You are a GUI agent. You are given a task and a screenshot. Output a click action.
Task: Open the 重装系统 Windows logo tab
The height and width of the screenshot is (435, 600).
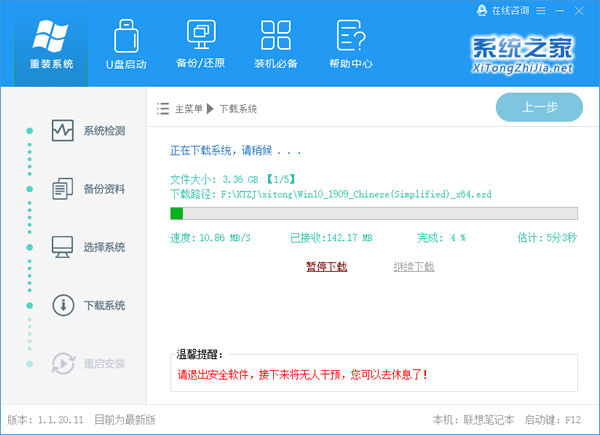click(x=50, y=44)
